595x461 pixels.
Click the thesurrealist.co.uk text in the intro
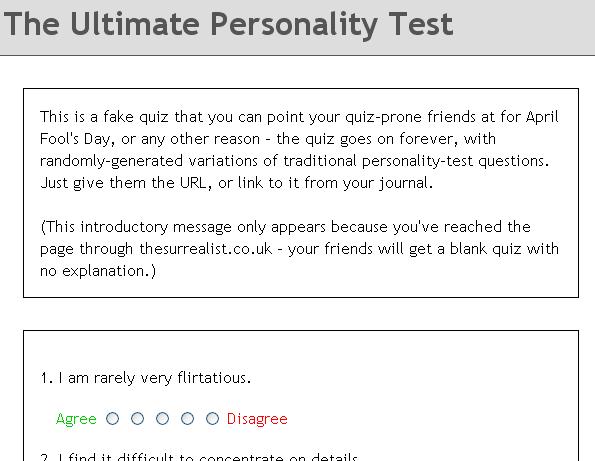point(206,249)
